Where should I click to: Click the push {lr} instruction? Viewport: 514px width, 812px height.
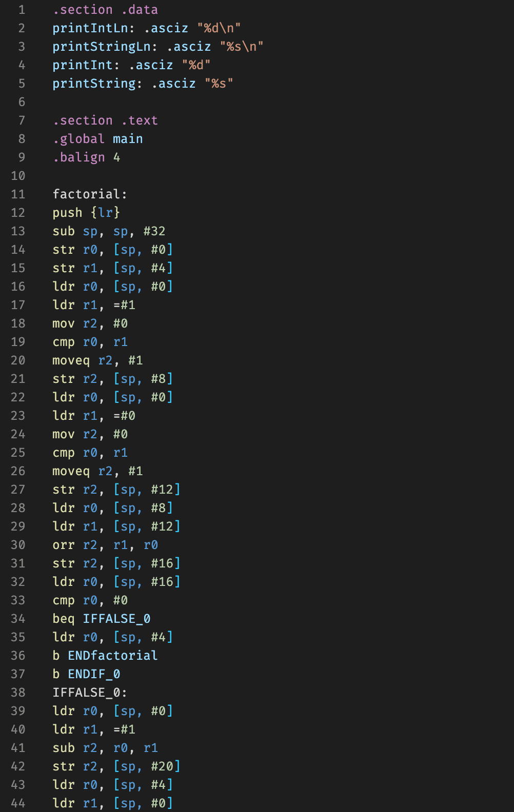(x=86, y=213)
